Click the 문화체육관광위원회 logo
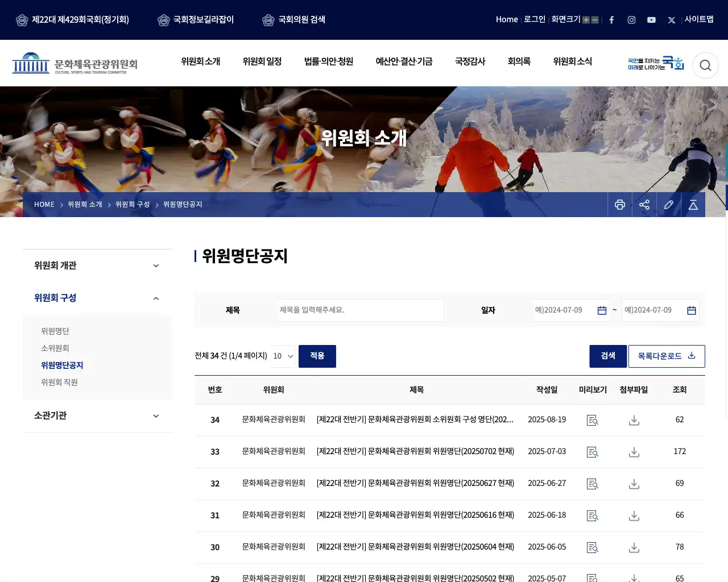The width and height of the screenshot is (728, 582). pos(75,64)
